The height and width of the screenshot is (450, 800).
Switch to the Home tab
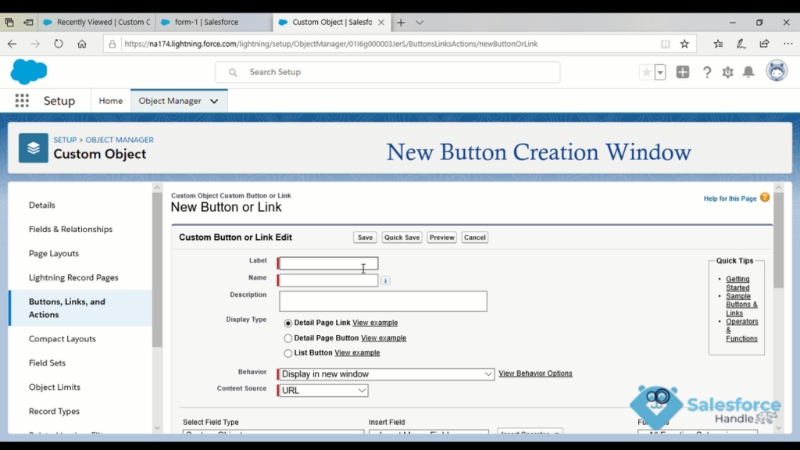click(x=110, y=101)
